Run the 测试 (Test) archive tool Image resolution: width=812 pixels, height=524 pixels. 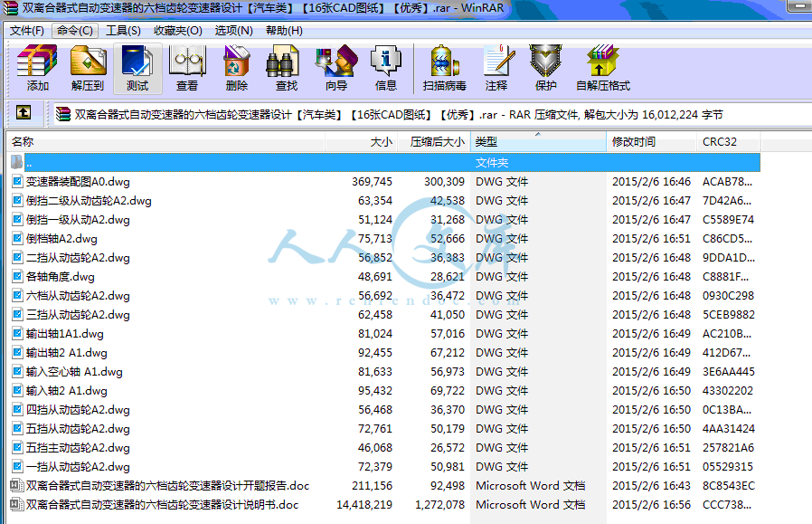point(137,69)
